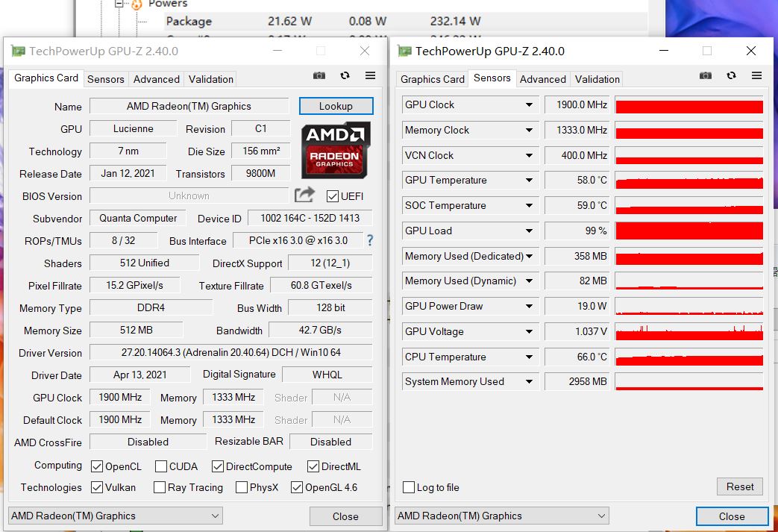Click the GPU Power Draw 19.0 W value

click(x=577, y=306)
